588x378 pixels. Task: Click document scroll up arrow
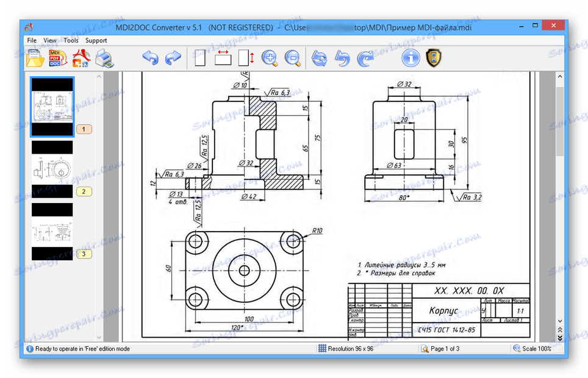pyautogui.click(x=560, y=76)
